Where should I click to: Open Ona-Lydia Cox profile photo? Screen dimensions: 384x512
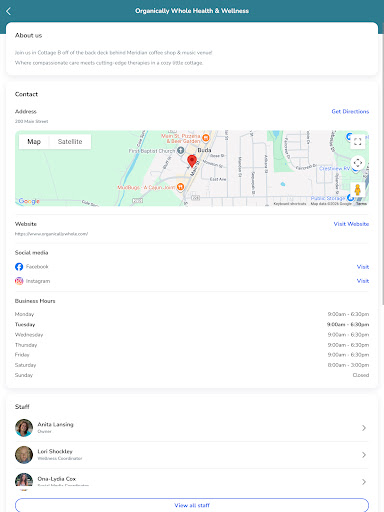(24, 481)
